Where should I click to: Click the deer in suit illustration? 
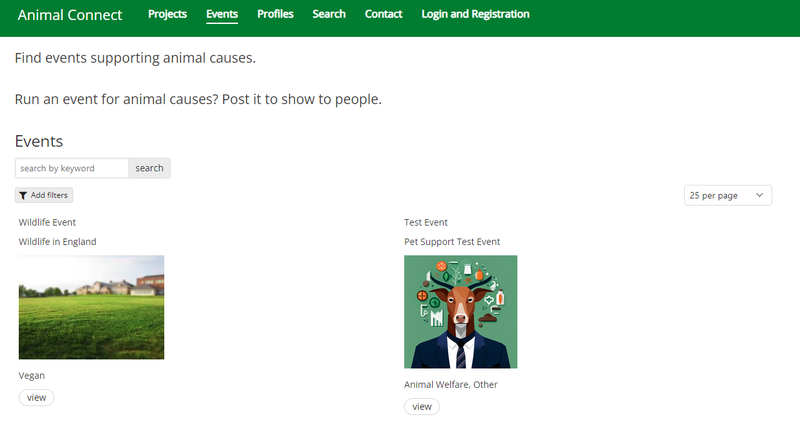[x=460, y=311]
